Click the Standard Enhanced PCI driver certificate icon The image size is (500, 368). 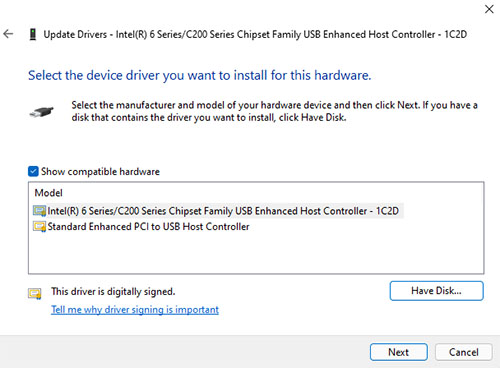point(40,227)
